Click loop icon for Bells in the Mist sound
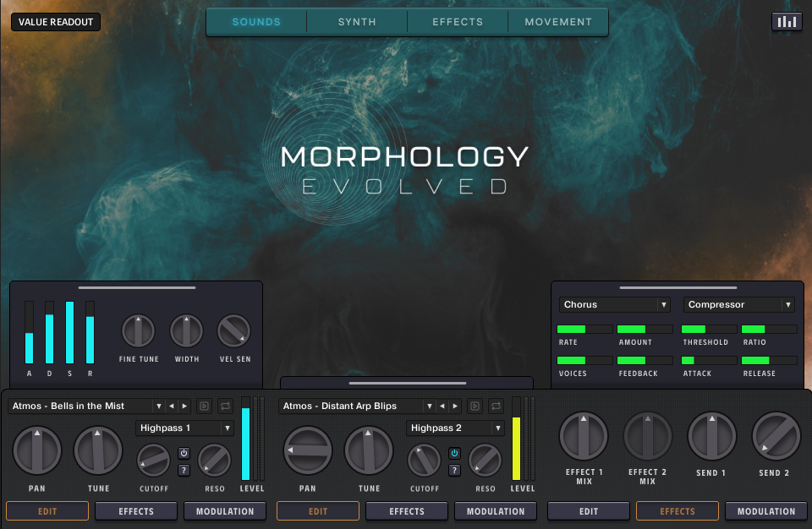 click(225, 406)
